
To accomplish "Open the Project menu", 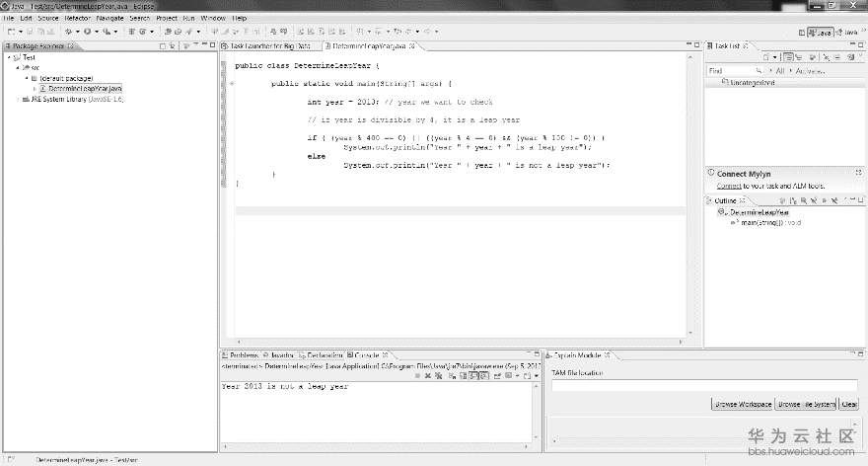I will click(x=166, y=19).
